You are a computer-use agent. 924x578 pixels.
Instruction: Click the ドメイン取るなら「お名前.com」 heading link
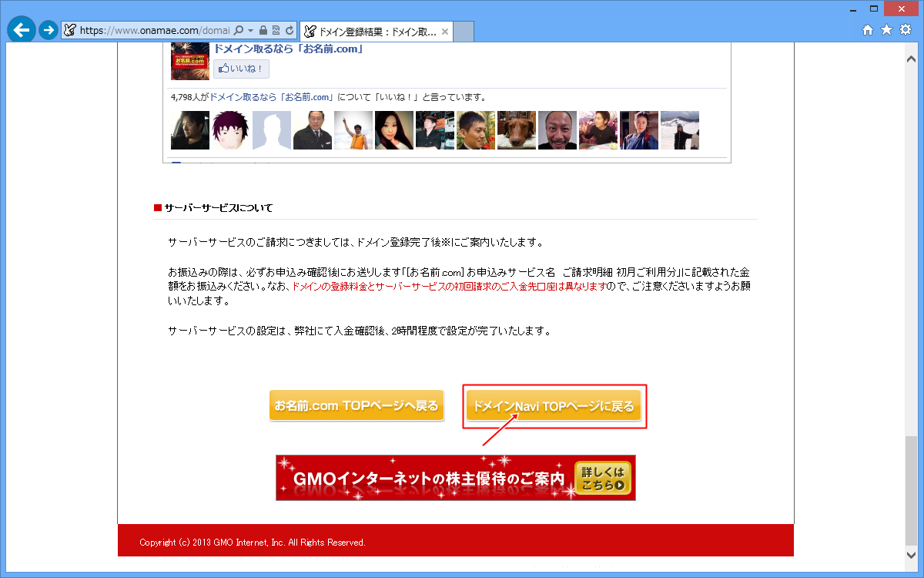pyautogui.click(x=288, y=49)
